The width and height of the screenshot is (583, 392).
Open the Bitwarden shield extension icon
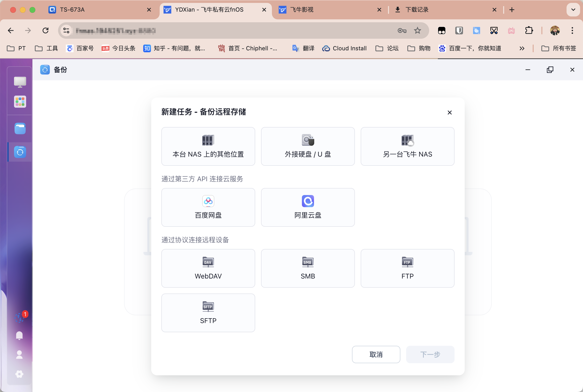click(x=459, y=30)
